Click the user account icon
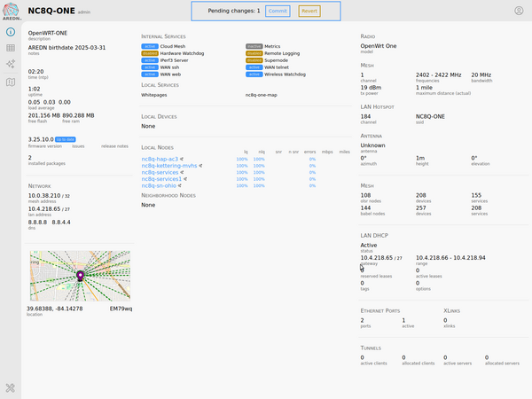 point(519,11)
